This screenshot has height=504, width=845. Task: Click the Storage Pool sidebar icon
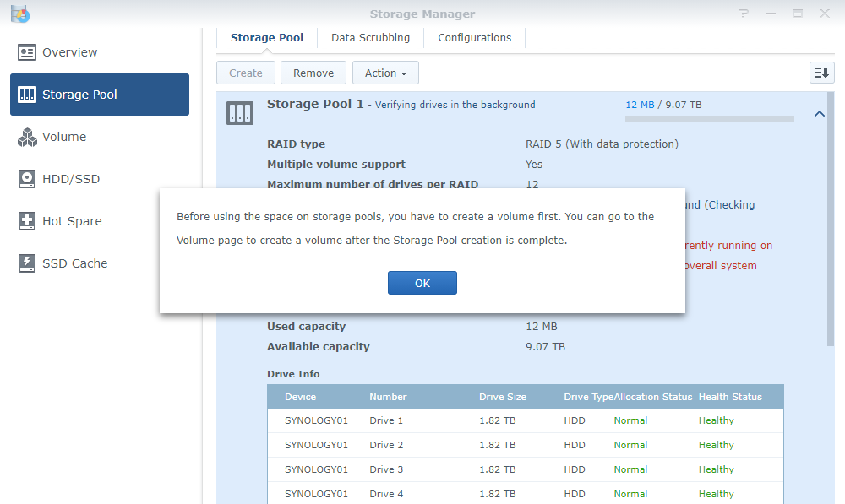[x=27, y=95]
